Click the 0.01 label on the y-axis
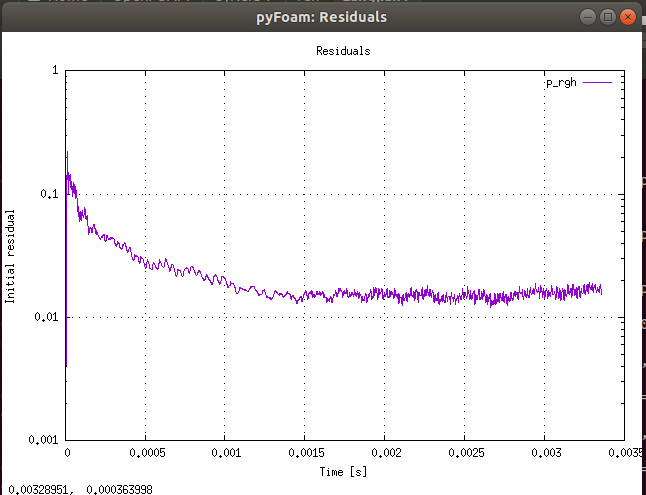 click(x=44, y=317)
